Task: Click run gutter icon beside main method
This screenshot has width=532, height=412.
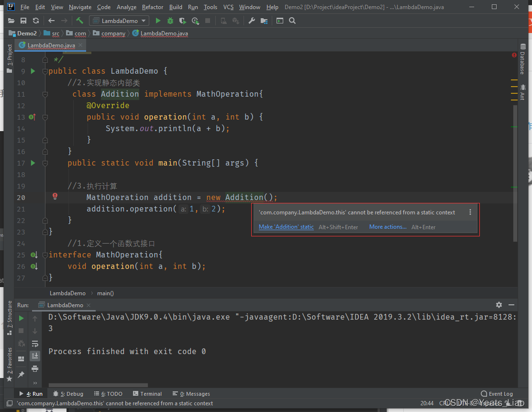Action: (33, 163)
